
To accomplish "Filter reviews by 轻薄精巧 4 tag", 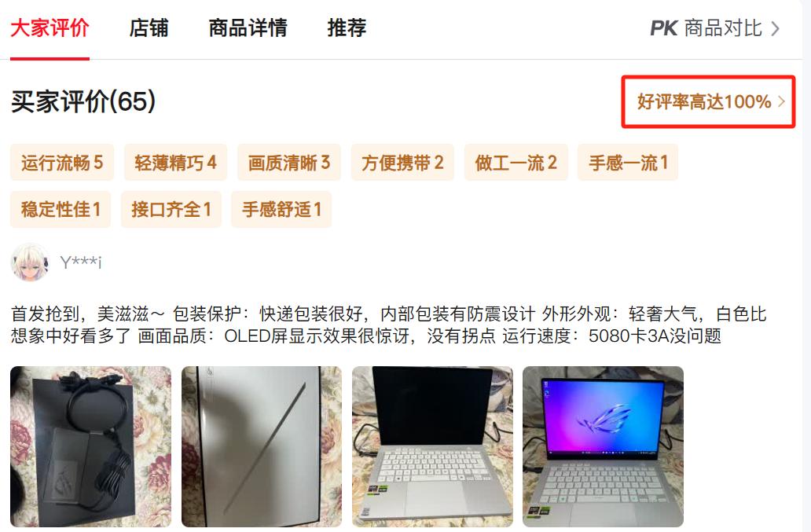I will coord(175,163).
